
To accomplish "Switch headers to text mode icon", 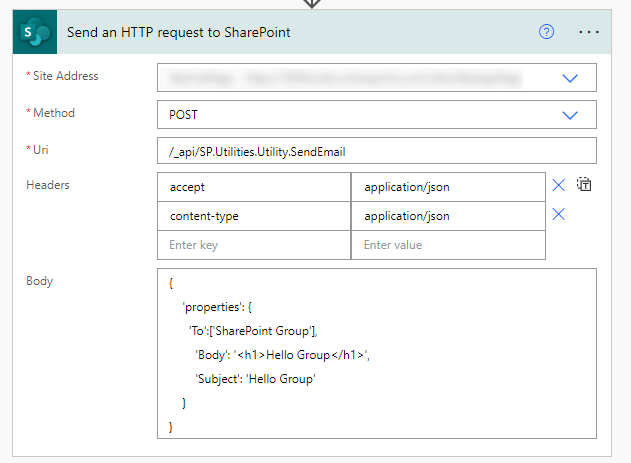I will point(584,184).
